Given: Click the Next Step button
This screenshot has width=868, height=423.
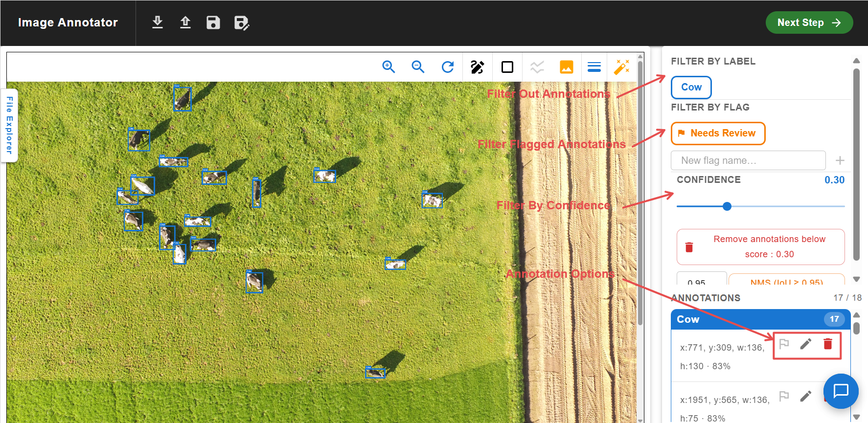Looking at the screenshot, I should [809, 22].
